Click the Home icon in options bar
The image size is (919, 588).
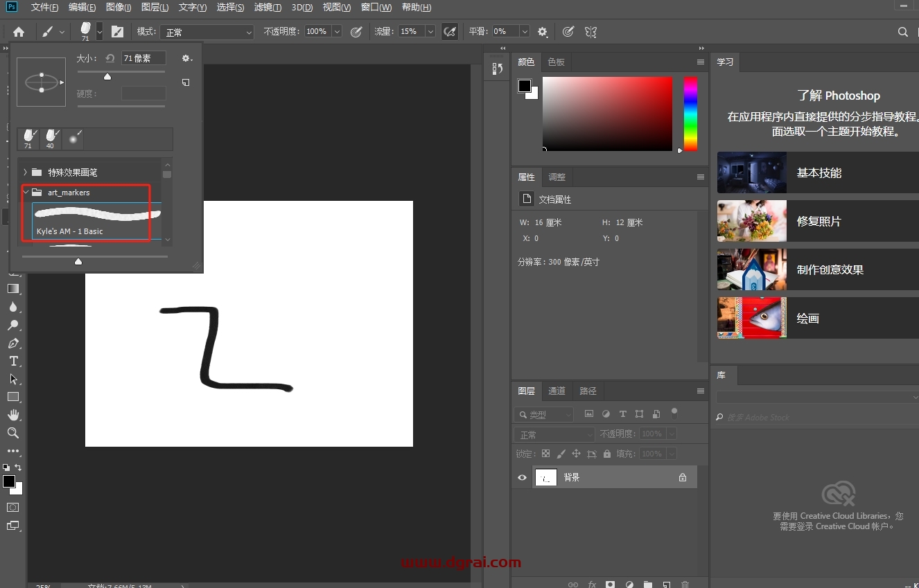(19, 32)
